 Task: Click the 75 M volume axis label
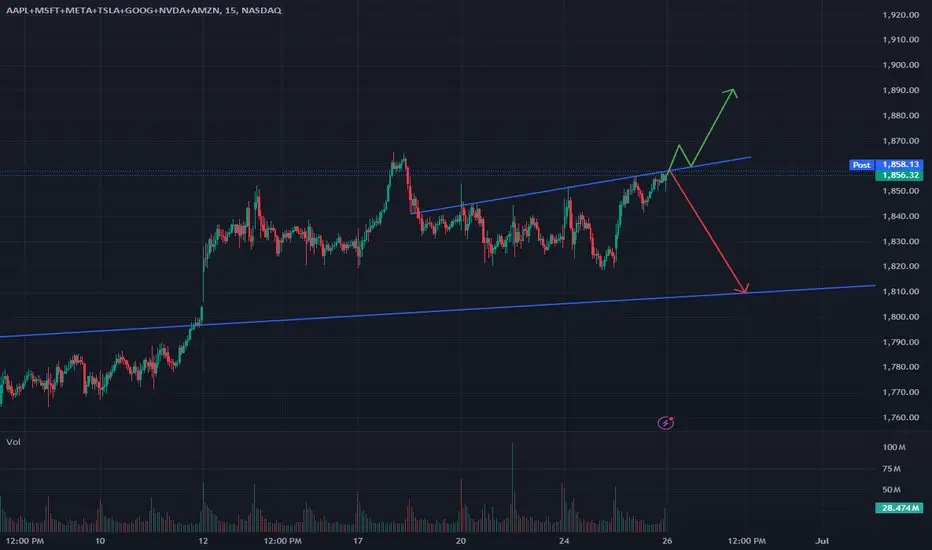coord(892,469)
